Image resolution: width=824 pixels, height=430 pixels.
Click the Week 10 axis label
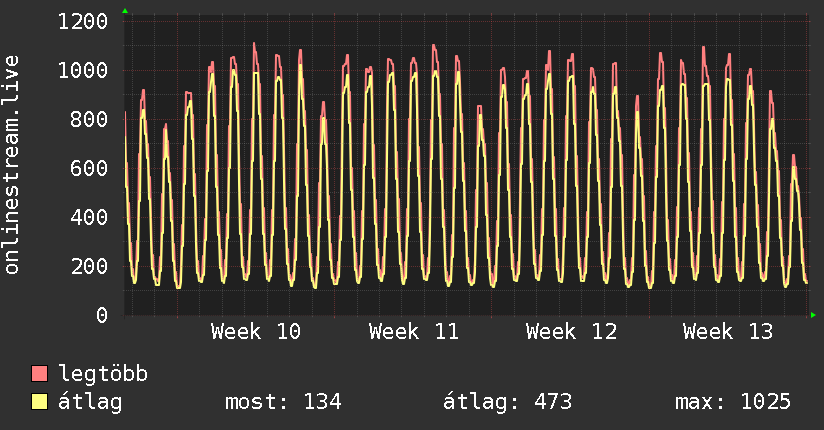pyautogui.click(x=256, y=332)
